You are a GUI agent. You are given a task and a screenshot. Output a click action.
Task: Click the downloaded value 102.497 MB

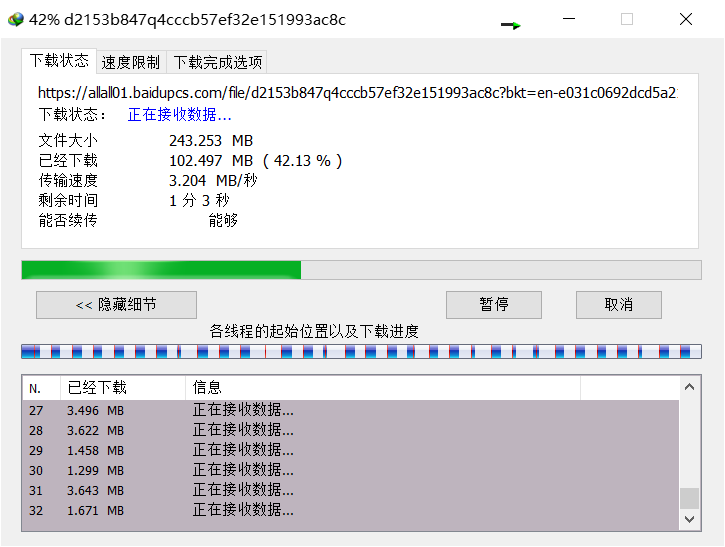coord(211,161)
